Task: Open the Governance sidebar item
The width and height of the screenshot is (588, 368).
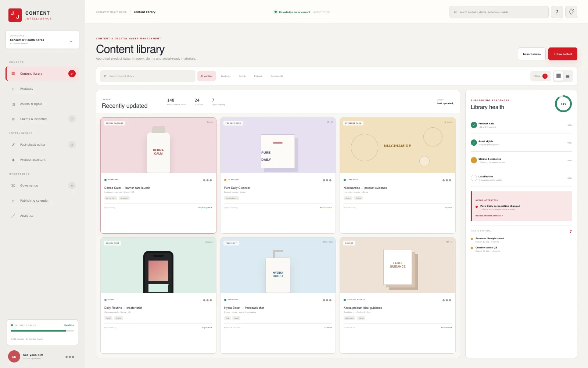Action: pos(42,186)
